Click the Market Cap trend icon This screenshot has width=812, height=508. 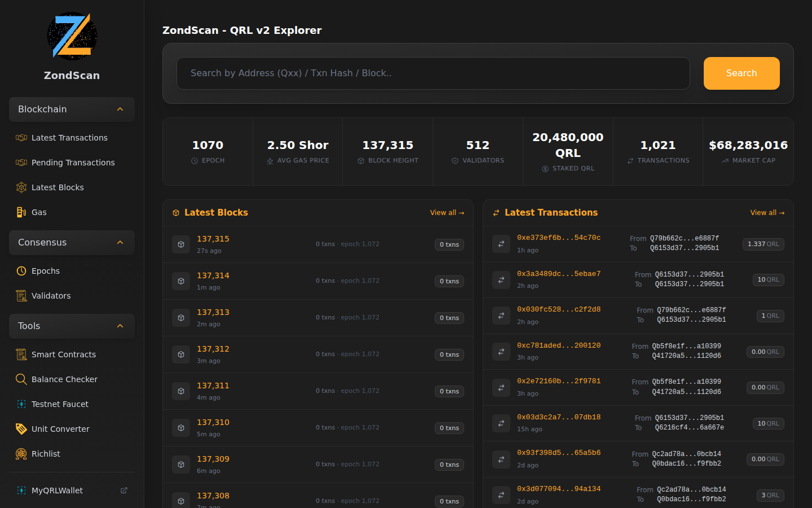pos(725,161)
